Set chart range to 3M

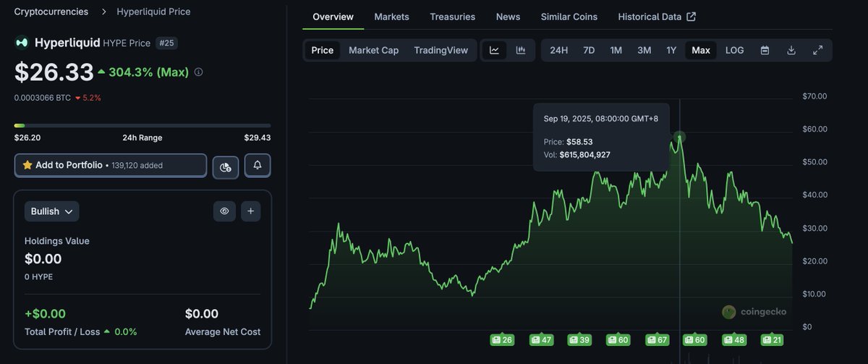(x=644, y=50)
